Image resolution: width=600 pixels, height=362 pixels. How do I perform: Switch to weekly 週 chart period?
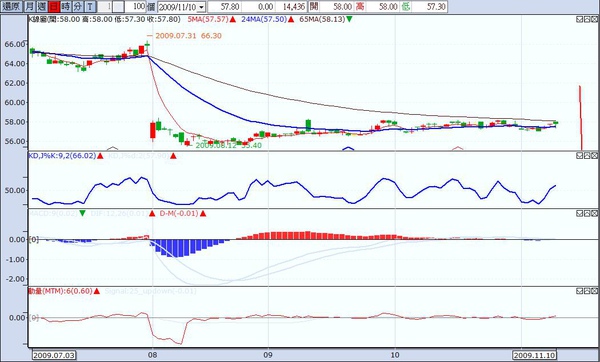coord(42,7)
